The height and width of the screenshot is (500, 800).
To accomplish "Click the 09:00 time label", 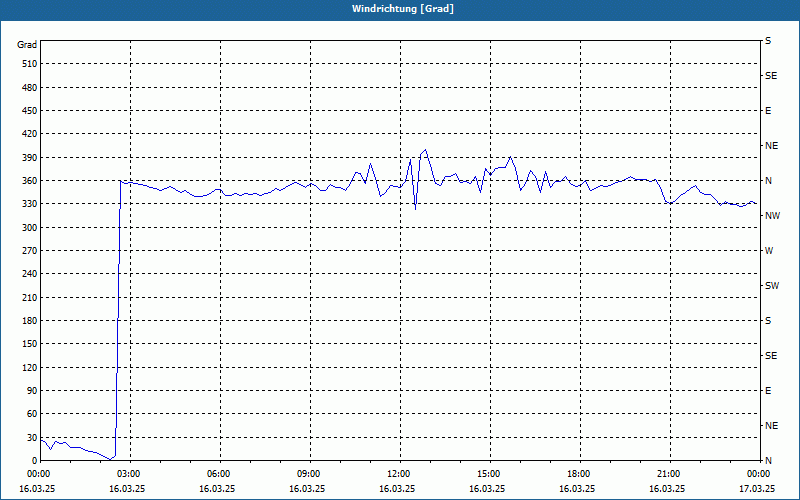I will (x=310, y=474).
